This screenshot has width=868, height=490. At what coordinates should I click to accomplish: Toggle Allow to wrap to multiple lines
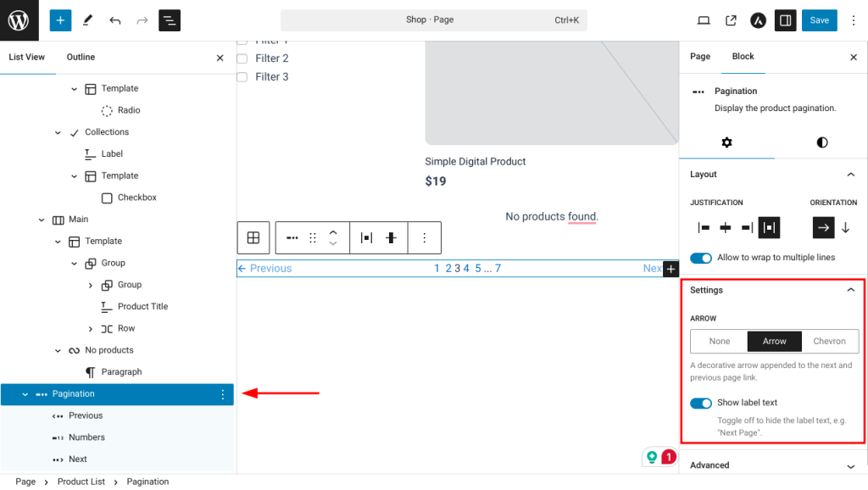701,258
